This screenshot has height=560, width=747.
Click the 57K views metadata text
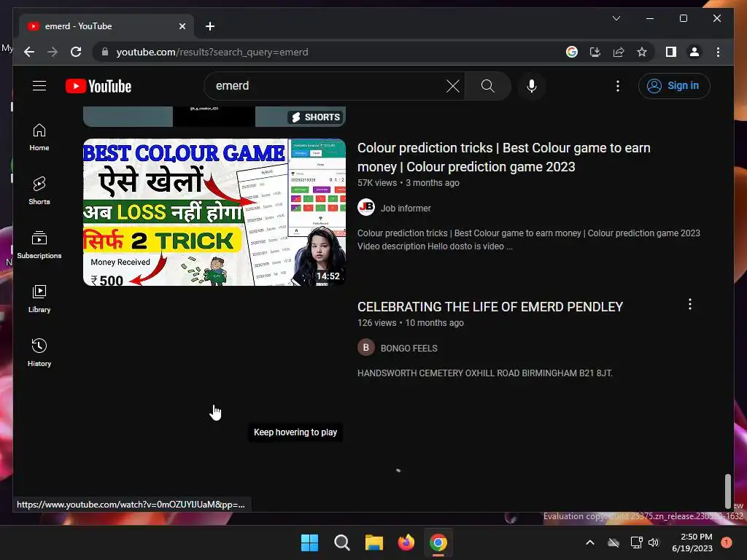[x=377, y=183]
